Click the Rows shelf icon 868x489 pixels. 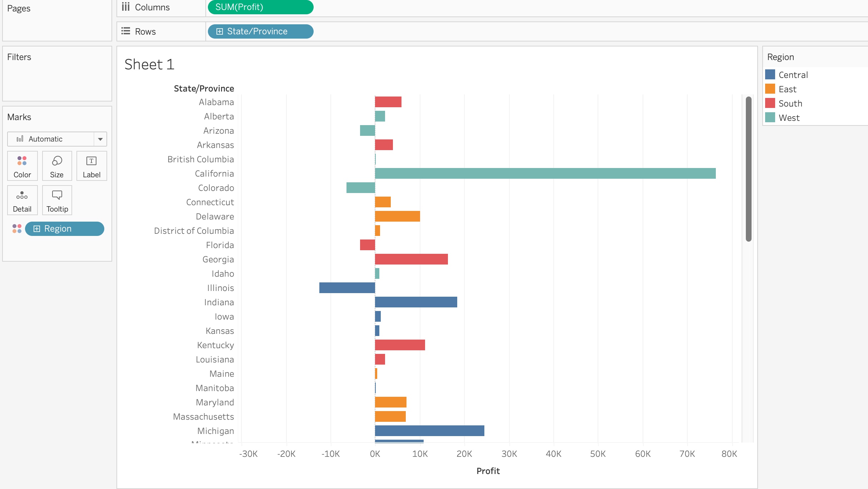pyautogui.click(x=125, y=31)
